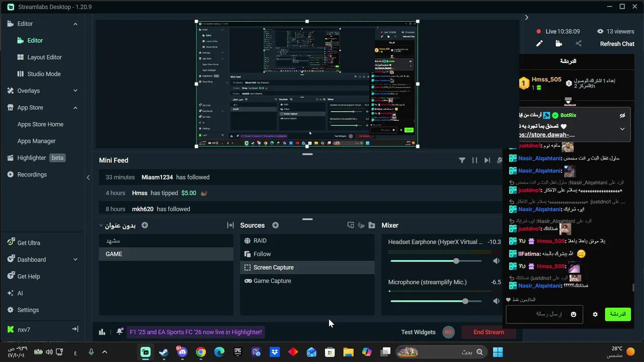Select the Miasm1234 has followed event
Screen dimensions: 644x362
302,177
